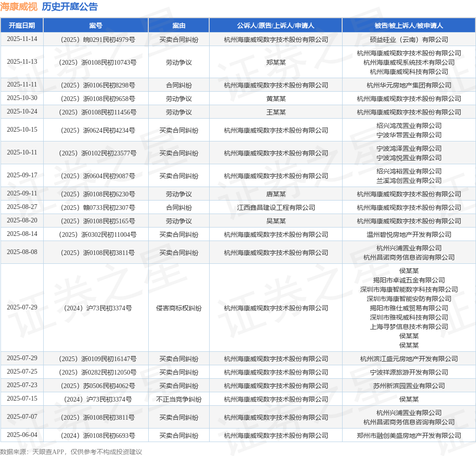Click plaintiff 王某某
Viewport: 476px width, 456px height.
[x=276, y=112]
